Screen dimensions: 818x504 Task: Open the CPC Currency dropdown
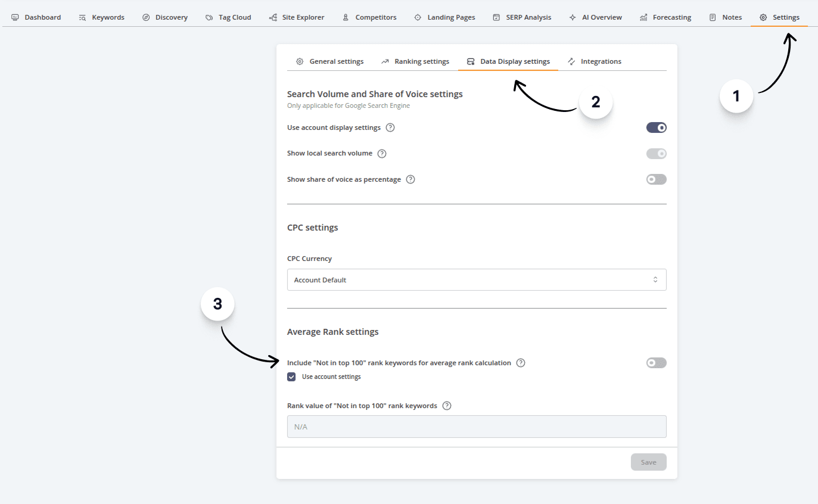(477, 280)
